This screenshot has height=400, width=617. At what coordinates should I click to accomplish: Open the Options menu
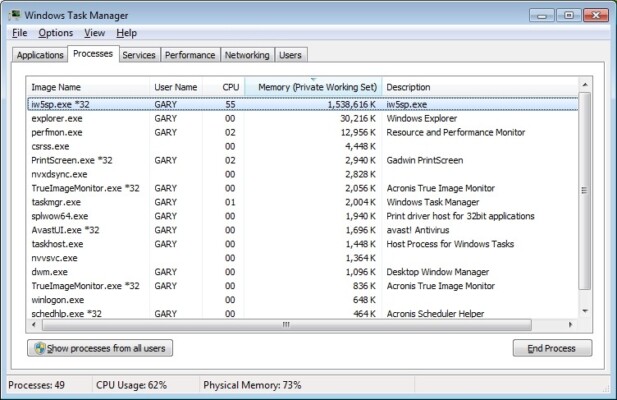click(x=55, y=33)
